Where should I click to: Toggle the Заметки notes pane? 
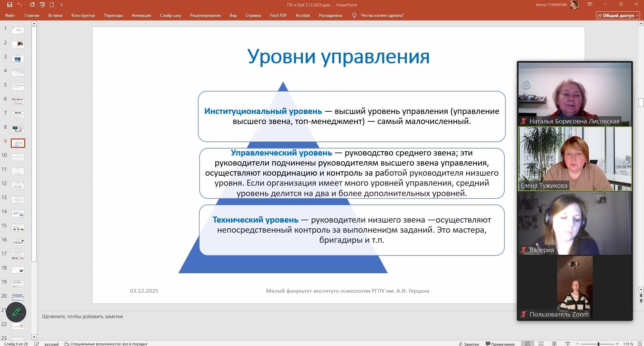(469, 344)
